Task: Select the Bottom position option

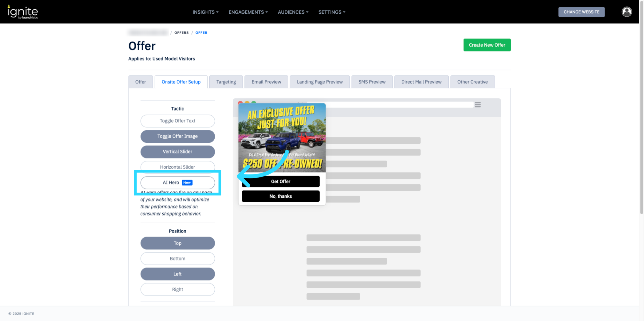Action: click(x=177, y=259)
